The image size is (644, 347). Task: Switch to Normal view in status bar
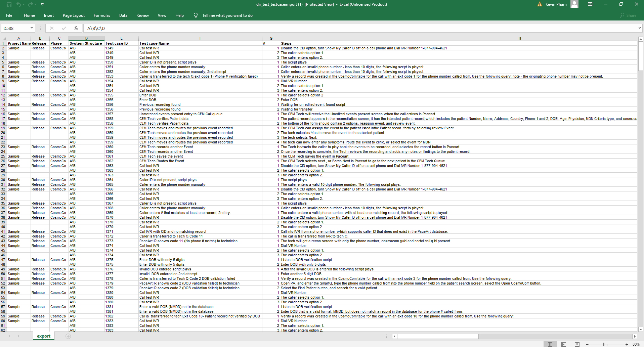pyautogui.click(x=550, y=344)
